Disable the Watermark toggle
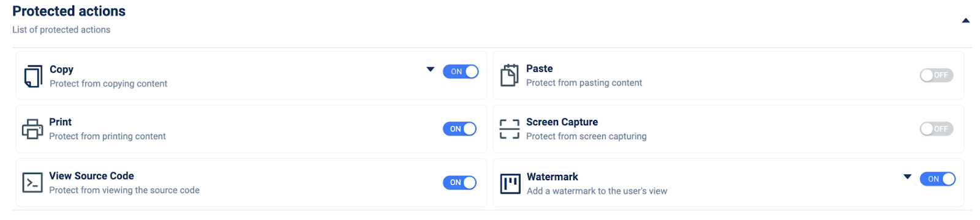Viewport: 980px width, 220px height. tap(937, 179)
